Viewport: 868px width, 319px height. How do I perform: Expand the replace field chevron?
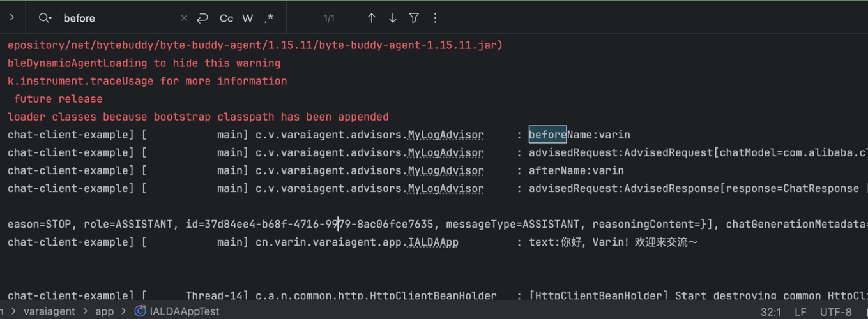tap(11, 18)
